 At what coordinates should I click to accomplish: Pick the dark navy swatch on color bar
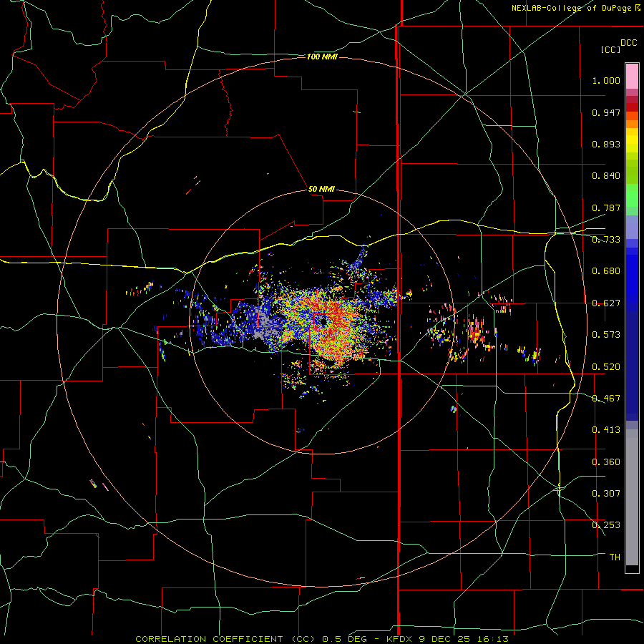[632, 361]
